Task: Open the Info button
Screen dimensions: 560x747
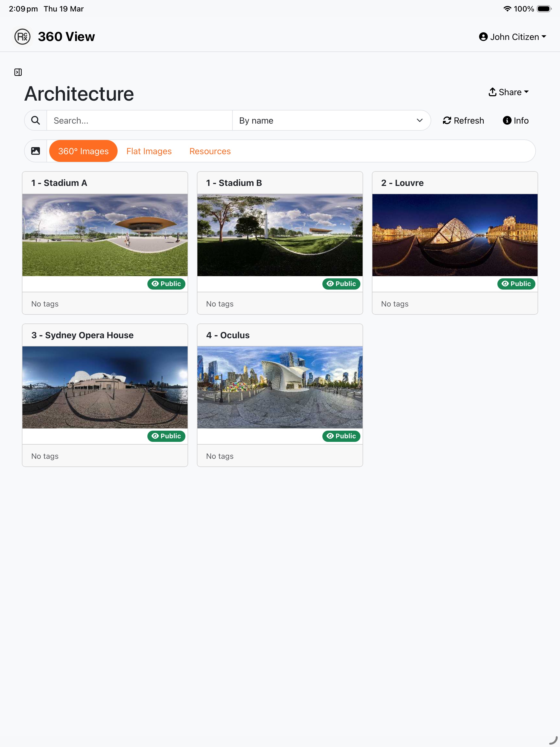Action: pos(515,121)
